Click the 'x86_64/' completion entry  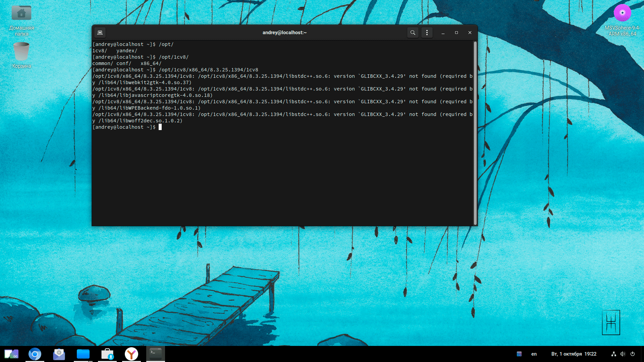(x=151, y=63)
